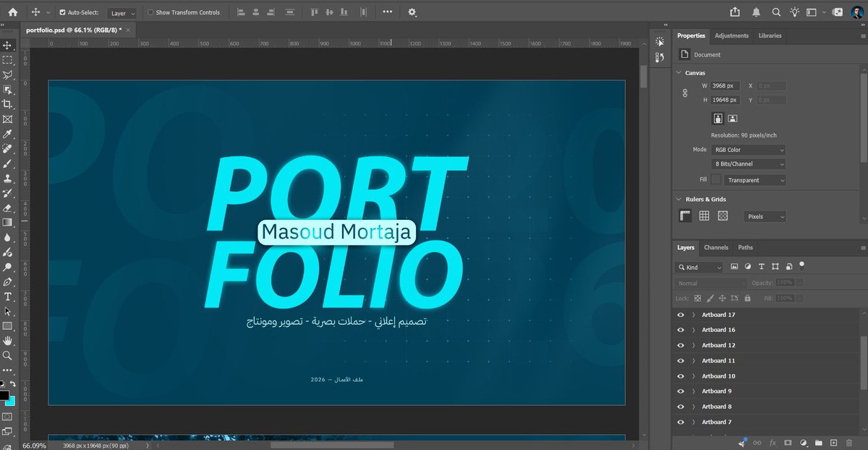Select the Artboard 10 layer row
The height and width of the screenshot is (450, 868).
767,376
